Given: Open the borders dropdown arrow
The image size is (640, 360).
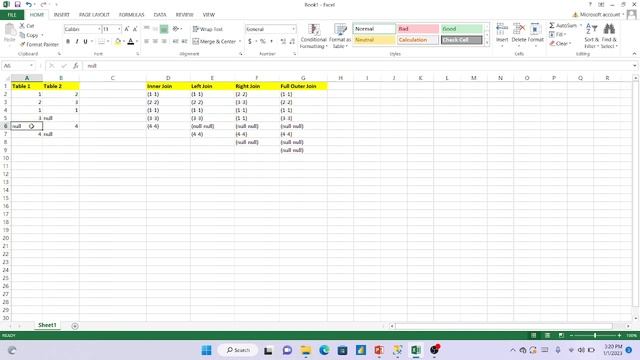Looking at the screenshot, I should (108, 41).
